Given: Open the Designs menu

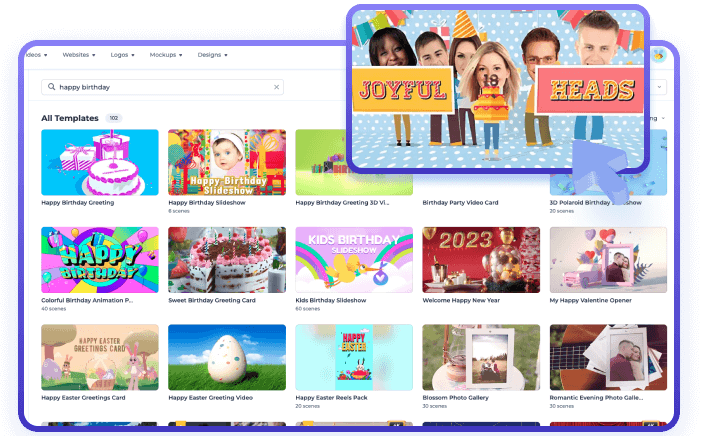Looking at the screenshot, I should point(212,55).
